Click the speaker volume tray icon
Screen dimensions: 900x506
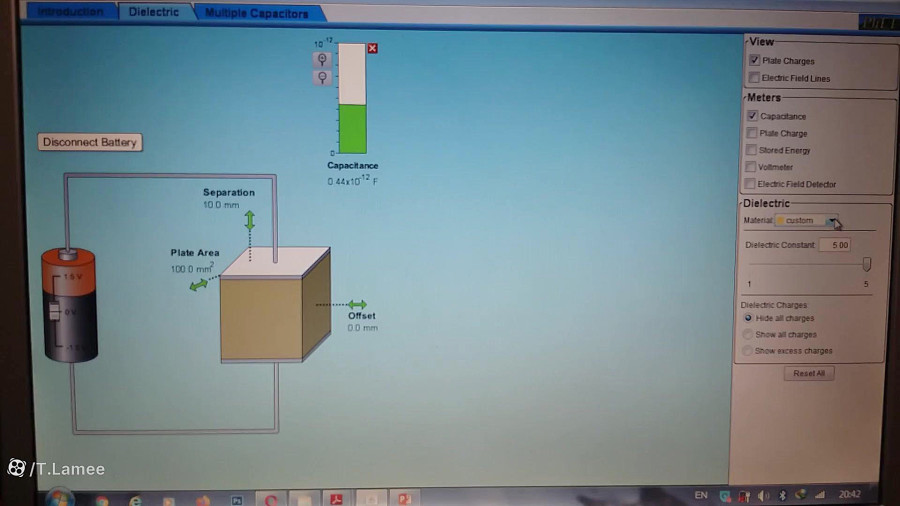pos(763,496)
